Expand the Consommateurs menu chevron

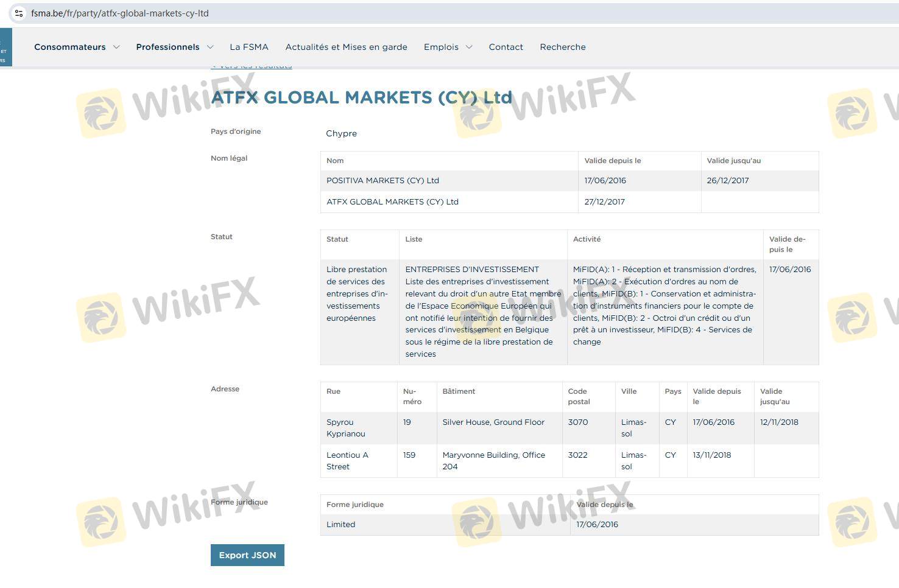click(x=116, y=47)
